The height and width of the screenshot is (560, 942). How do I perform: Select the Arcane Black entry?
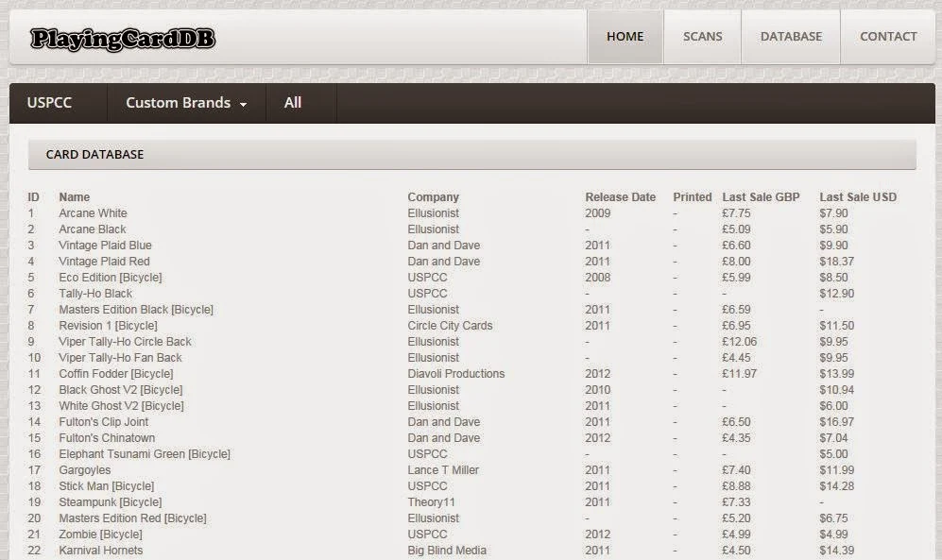93,229
